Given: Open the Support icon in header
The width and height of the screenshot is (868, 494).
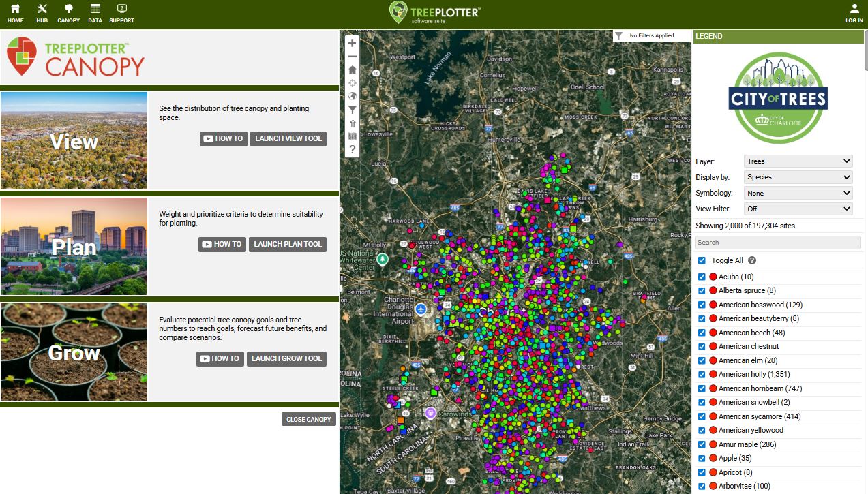Looking at the screenshot, I should pos(121,13).
